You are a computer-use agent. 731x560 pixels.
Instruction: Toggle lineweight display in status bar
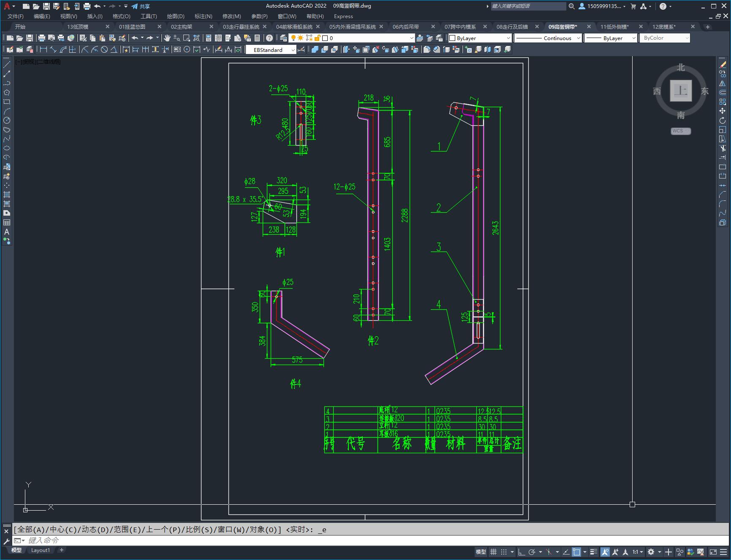point(594,552)
